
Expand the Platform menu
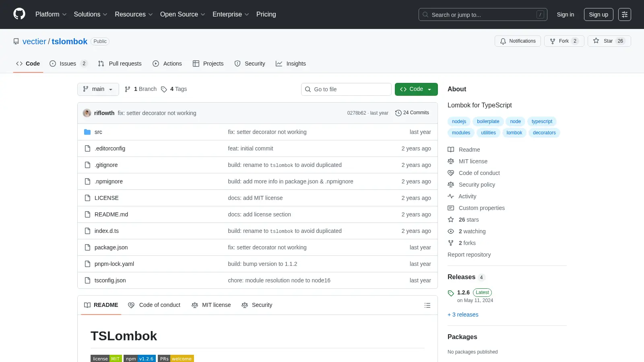click(51, 14)
